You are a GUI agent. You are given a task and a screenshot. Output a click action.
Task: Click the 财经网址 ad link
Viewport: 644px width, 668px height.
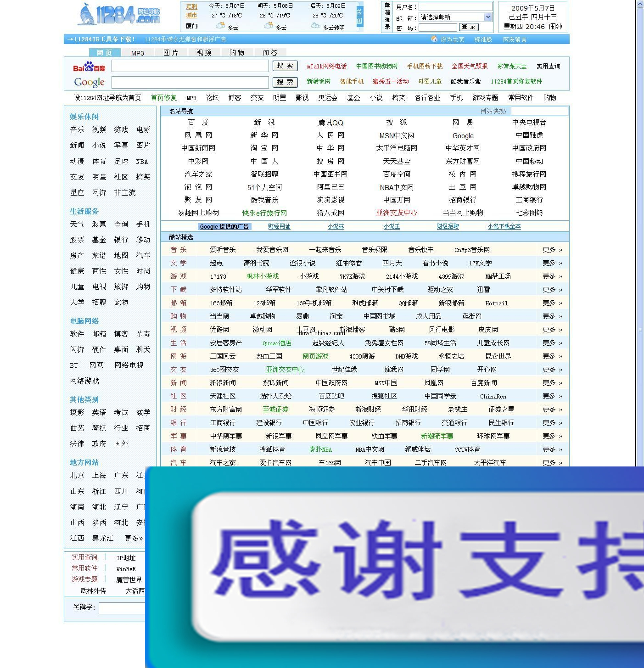279,226
